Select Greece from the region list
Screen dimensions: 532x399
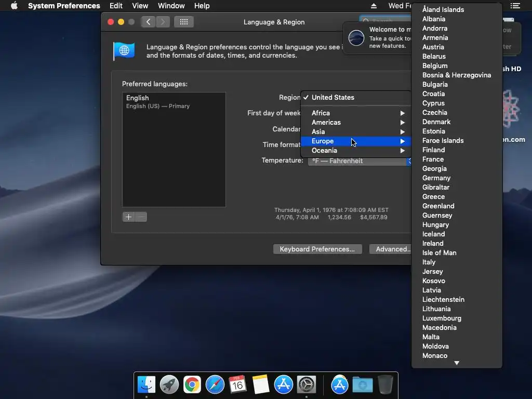457,197
